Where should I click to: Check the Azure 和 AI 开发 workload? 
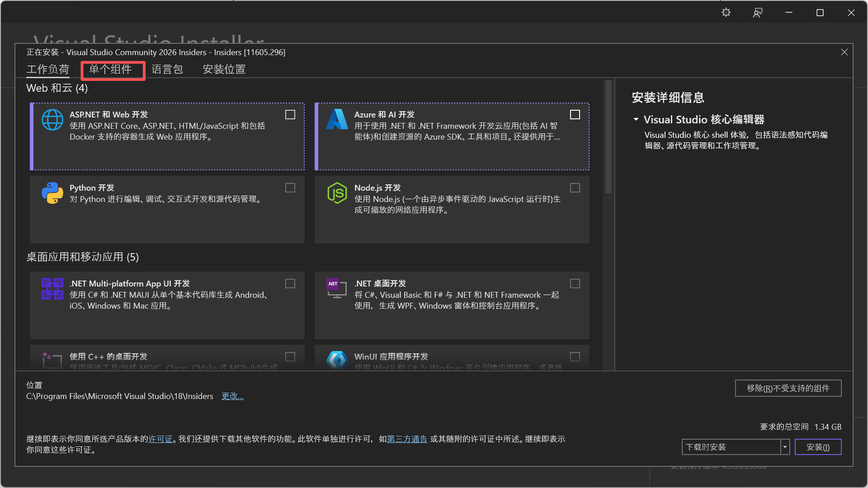click(x=575, y=115)
